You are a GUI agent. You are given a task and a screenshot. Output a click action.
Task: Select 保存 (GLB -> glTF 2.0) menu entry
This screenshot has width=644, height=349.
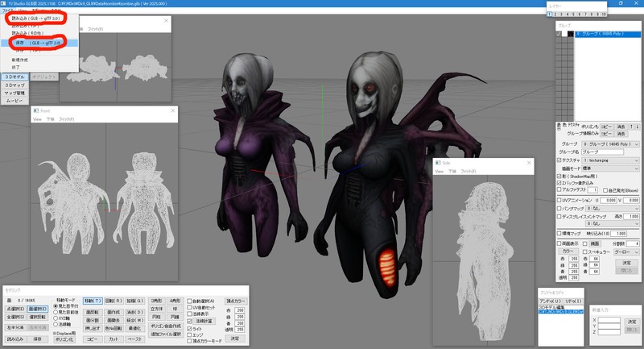coord(39,43)
